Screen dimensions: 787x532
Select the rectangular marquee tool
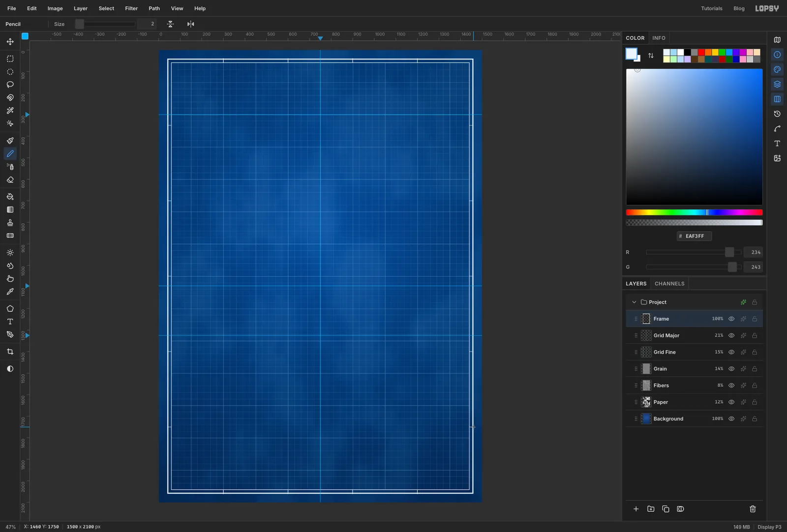[x=10, y=59]
